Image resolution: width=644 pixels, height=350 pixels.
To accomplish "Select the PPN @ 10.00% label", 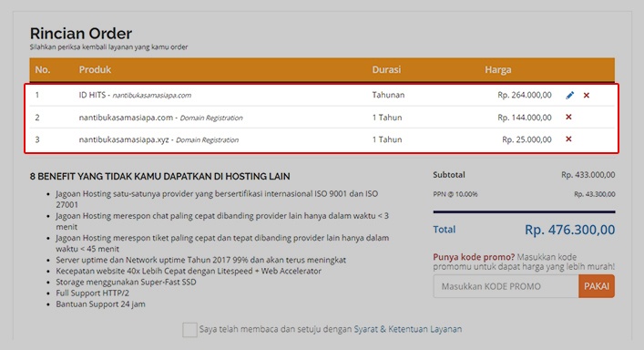I will (455, 194).
